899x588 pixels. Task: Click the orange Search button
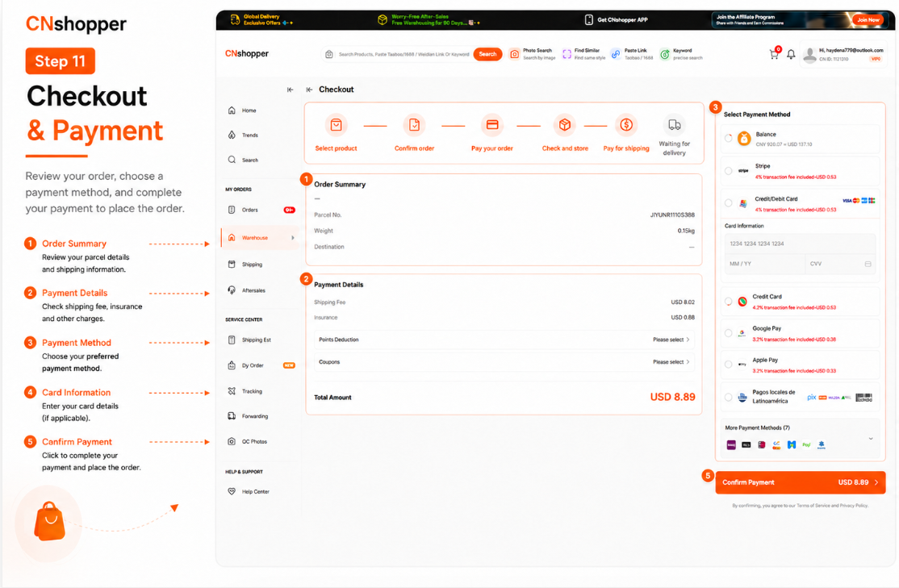click(488, 54)
